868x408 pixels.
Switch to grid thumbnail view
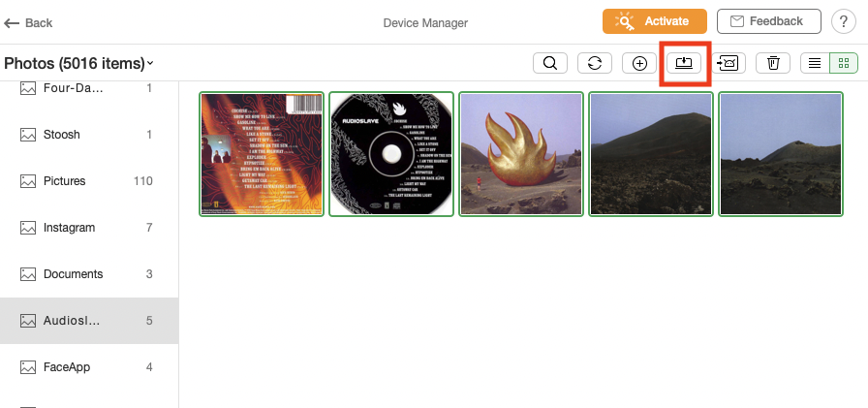click(x=844, y=63)
